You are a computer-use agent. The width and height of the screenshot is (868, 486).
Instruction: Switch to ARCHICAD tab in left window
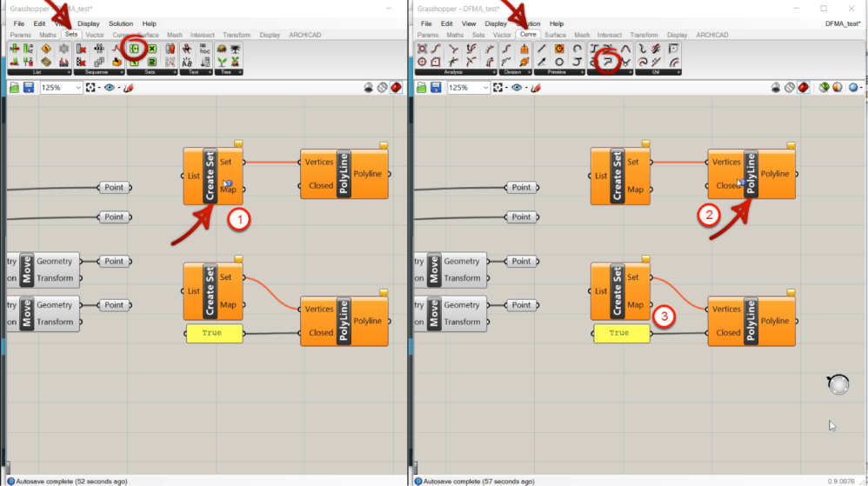point(305,35)
